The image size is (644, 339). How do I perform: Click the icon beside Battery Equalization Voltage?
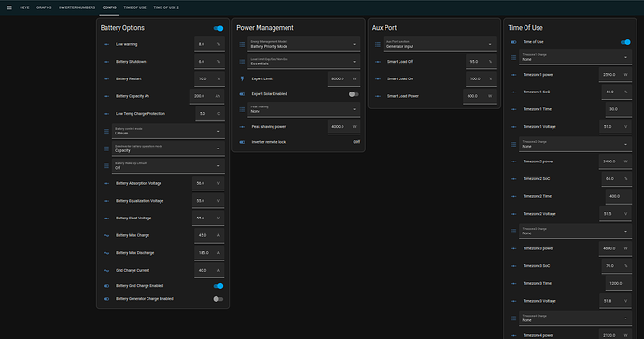(x=106, y=201)
